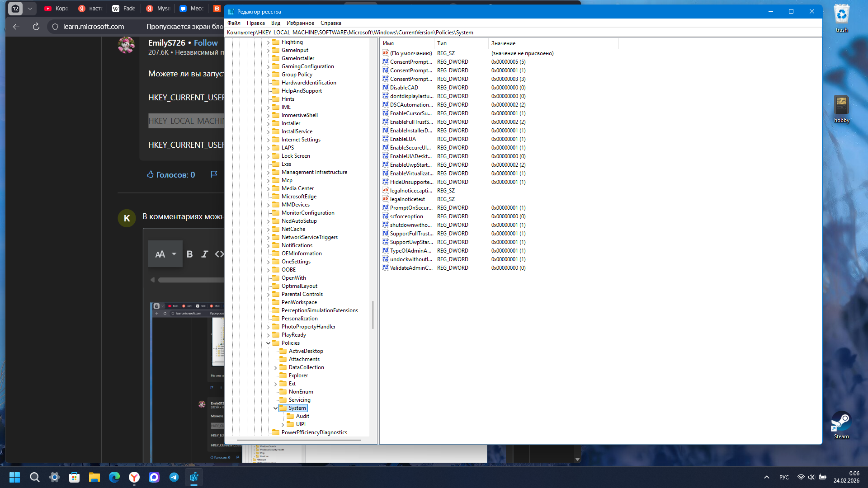Image resolution: width=868 pixels, height=488 pixels.
Task: Collapse the Policies registry key
Action: tap(268, 343)
